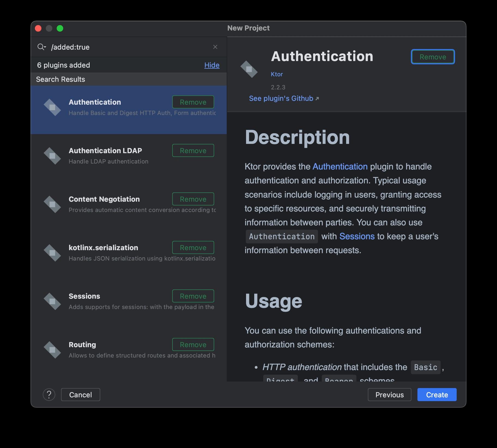Open the See plugin's Github link
Screen dimensions: 497x448
click(283, 98)
